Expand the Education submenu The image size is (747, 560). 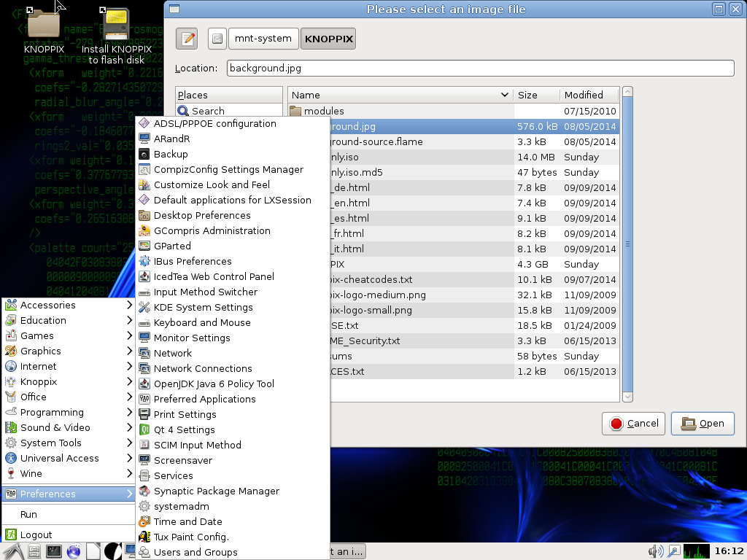(x=69, y=320)
